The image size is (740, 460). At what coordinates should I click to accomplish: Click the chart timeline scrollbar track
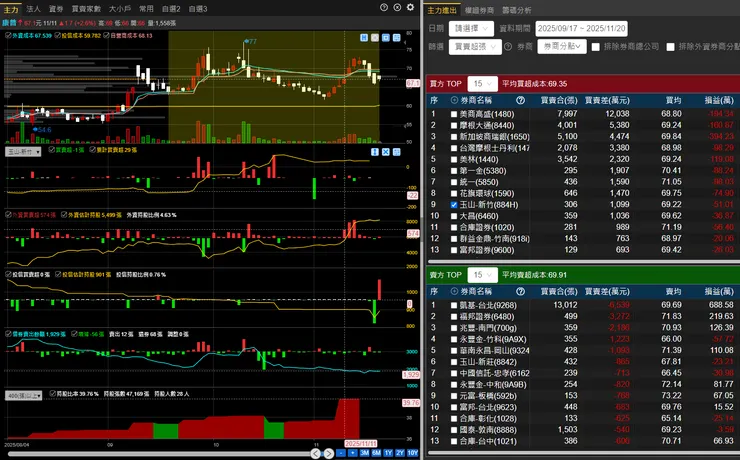coord(158,454)
